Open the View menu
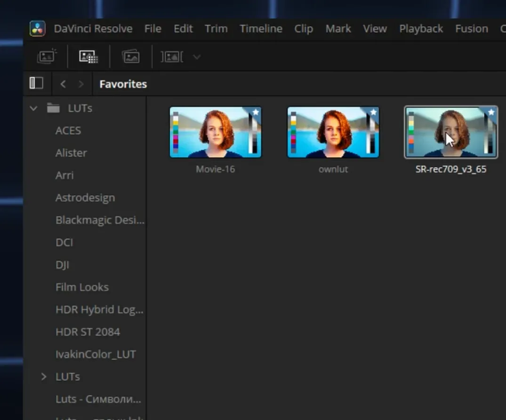This screenshot has width=506, height=420. (x=375, y=29)
